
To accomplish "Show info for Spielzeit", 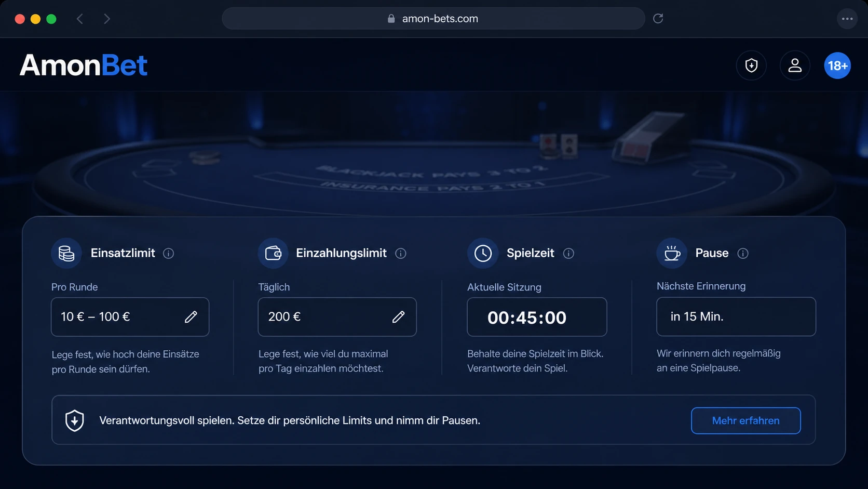I will point(569,254).
